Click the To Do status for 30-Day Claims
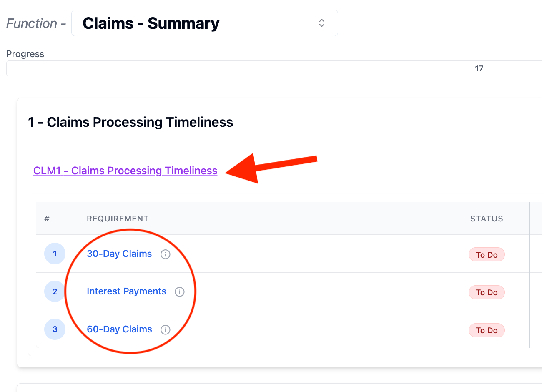 click(487, 255)
